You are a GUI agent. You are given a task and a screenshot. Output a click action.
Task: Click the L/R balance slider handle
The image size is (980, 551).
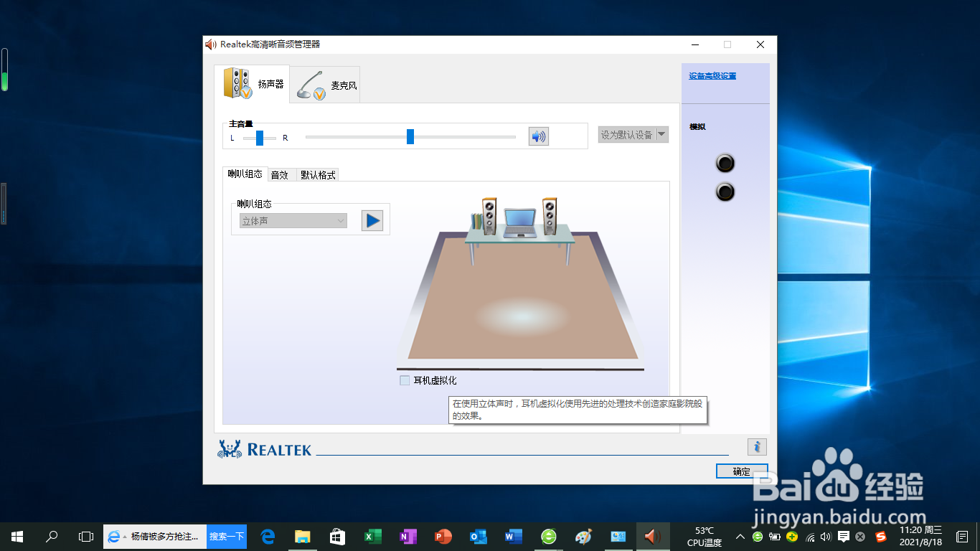click(x=260, y=138)
